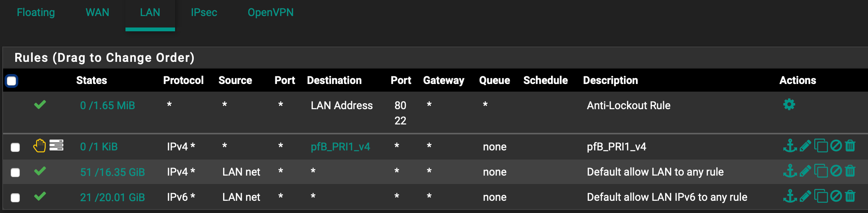Copy the Default allow LAN to any rule

(821, 171)
